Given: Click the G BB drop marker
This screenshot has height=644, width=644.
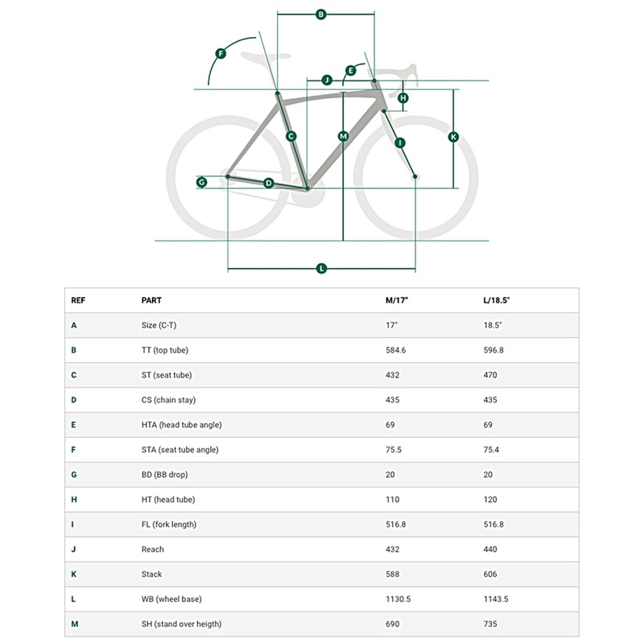Looking at the screenshot, I should pos(201,182).
